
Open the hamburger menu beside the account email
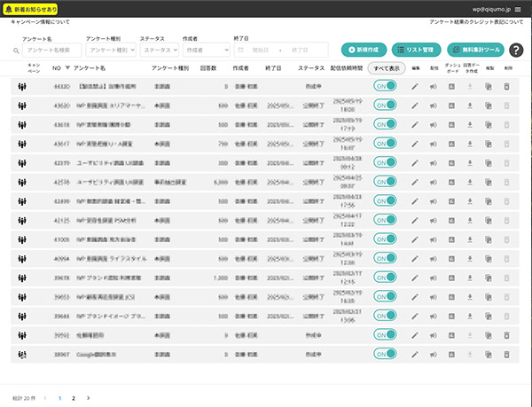point(518,9)
